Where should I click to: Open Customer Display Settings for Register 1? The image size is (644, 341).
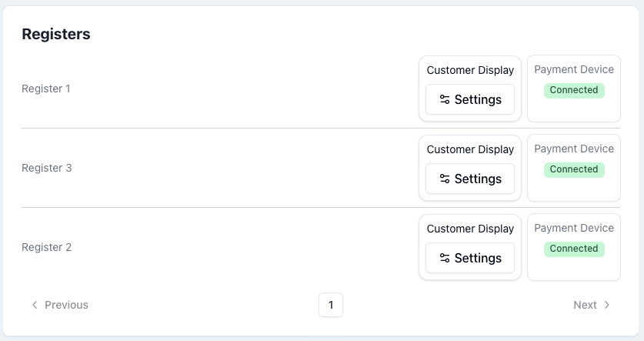coord(470,99)
